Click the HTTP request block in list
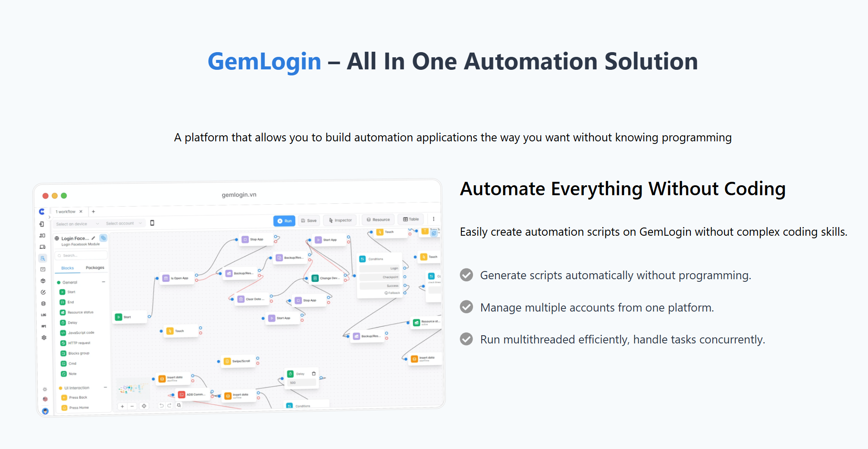868x449 pixels. 76,343
